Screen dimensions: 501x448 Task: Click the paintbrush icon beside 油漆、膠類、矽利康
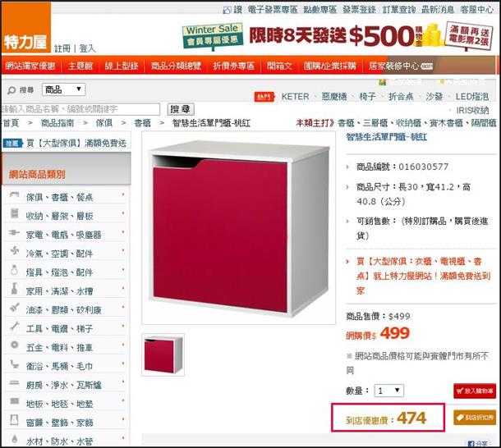point(15,307)
